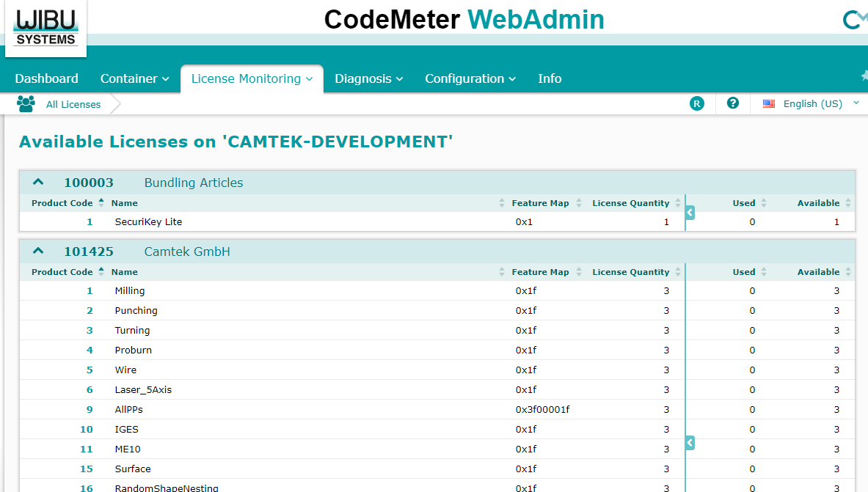Open product code 11 for ME10
This screenshot has height=492, width=868.
(x=87, y=449)
